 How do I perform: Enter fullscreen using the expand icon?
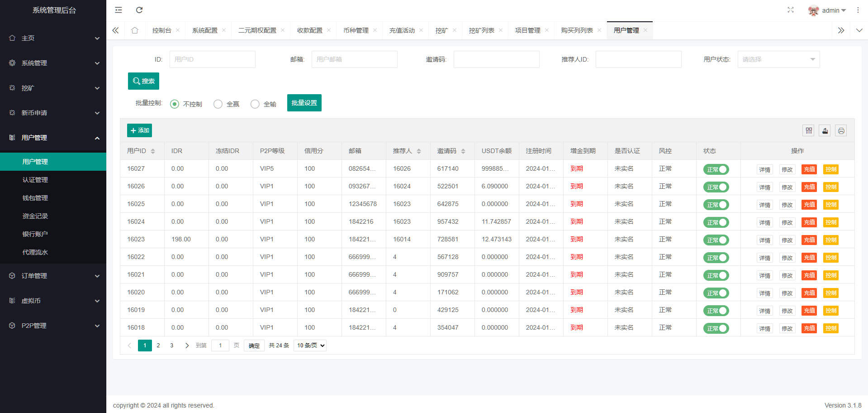[790, 10]
